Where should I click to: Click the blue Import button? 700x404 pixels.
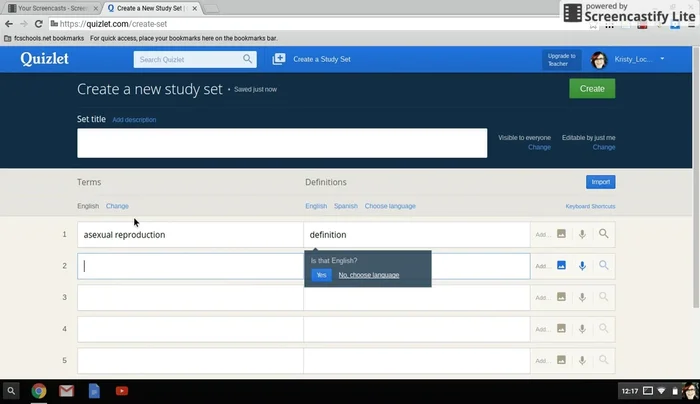click(x=600, y=182)
